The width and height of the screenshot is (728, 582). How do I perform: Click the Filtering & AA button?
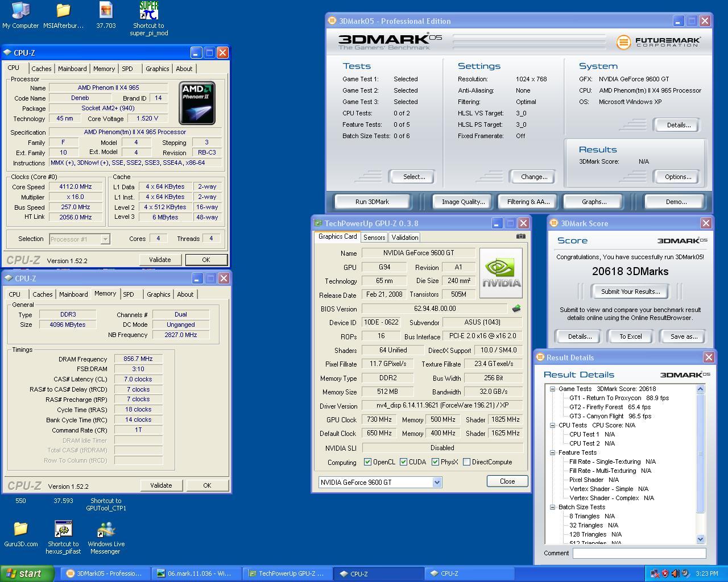pos(528,202)
